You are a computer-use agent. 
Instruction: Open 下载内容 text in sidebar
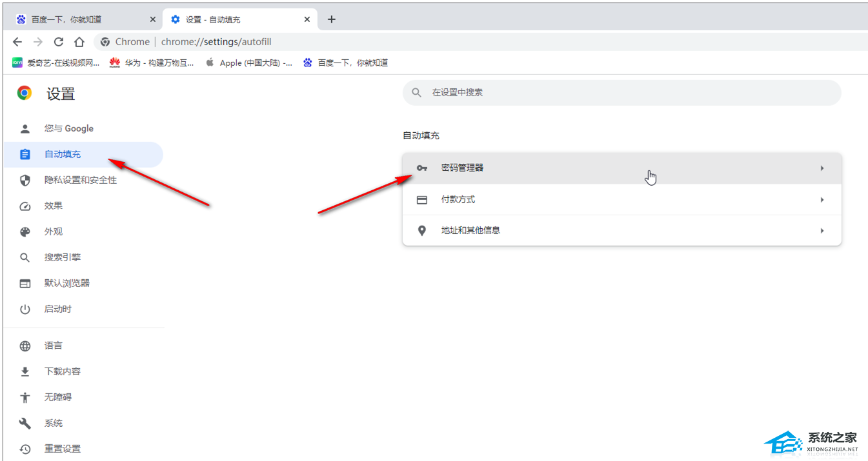pyautogui.click(x=63, y=371)
